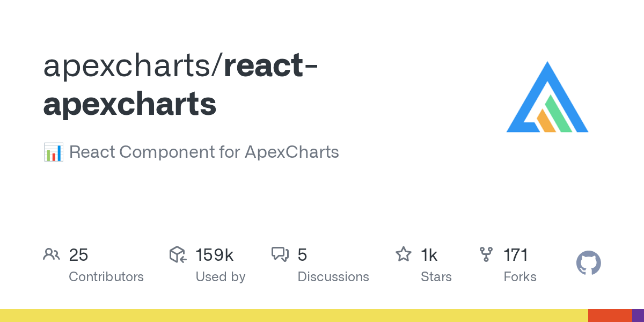The width and height of the screenshot is (644, 322).
Task: Click the GitHub Octocat logo
Action: tap(588, 264)
